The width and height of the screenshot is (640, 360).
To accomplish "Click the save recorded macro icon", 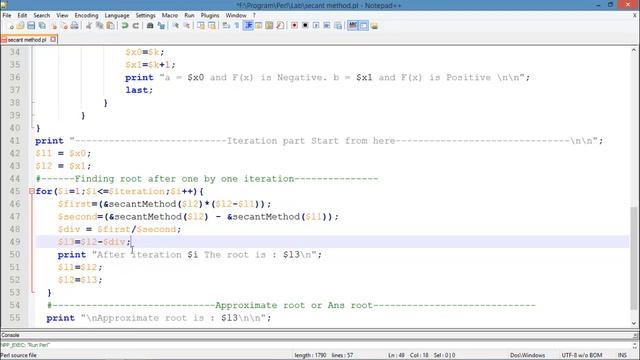I will [338, 26].
